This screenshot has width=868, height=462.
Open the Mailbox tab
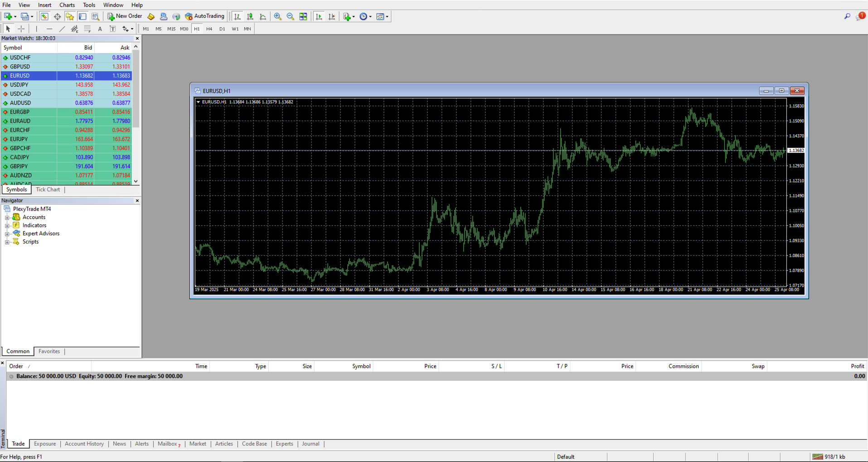pyautogui.click(x=169, y=444)
